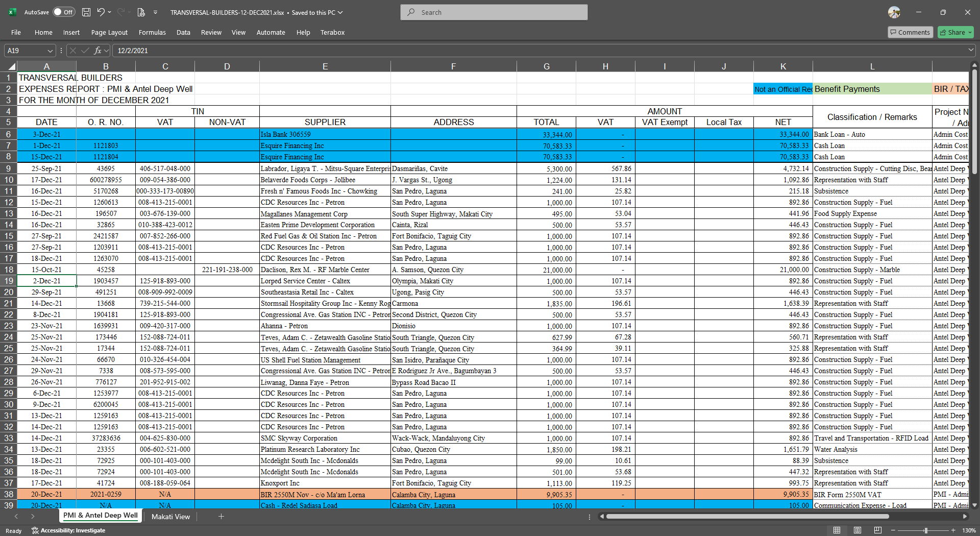Switch to the Makati View sheet tab

170,517
